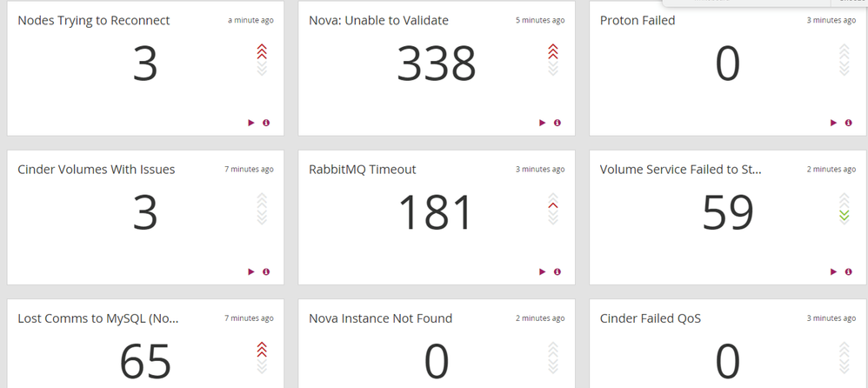The image size is (868, 388).
Task: Click 'a minute ago' timestamp on Nodes card
Action: click(250, 21)
